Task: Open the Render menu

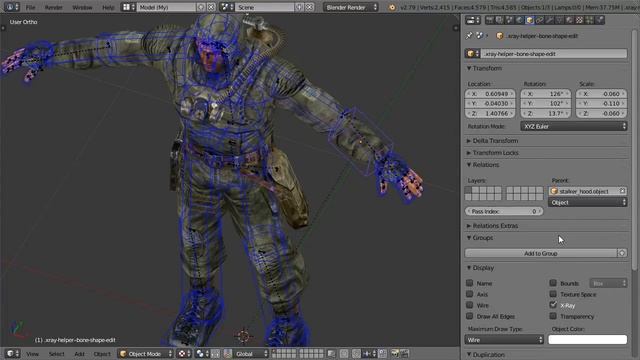Action: coord(53,7)
